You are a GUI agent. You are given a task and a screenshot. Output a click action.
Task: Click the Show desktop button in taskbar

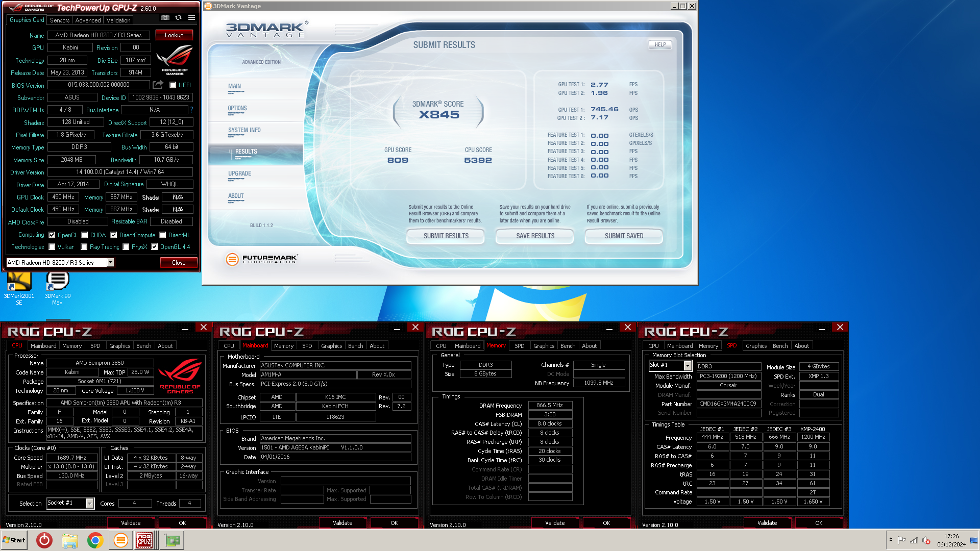click(975, 540)
